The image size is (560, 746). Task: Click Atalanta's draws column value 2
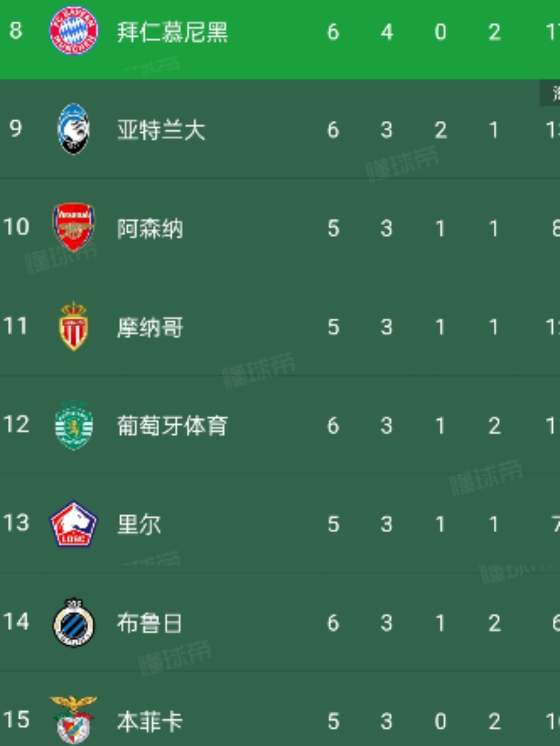(x=440, y=130)
